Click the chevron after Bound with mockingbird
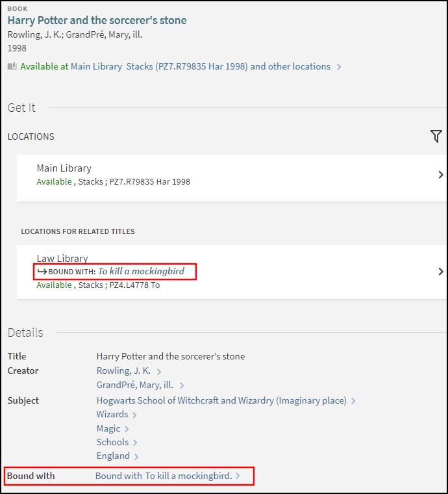 click(x=238, y=476)
